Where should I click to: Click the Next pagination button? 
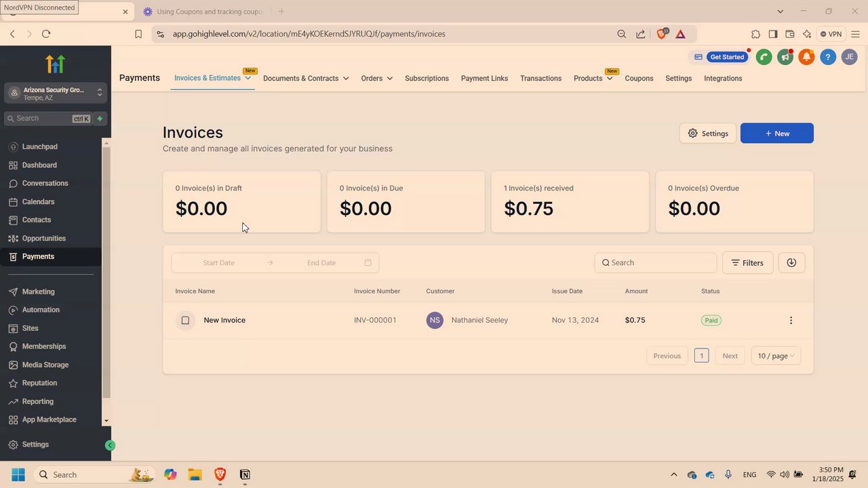click(730, 356)
